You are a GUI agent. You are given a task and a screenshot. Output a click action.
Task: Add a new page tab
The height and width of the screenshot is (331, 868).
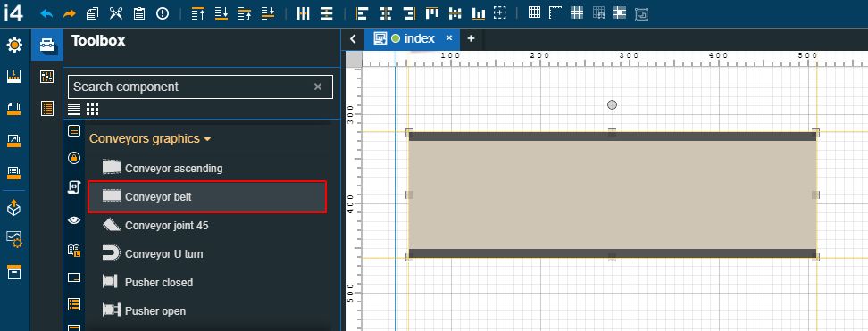pos(471,38)
